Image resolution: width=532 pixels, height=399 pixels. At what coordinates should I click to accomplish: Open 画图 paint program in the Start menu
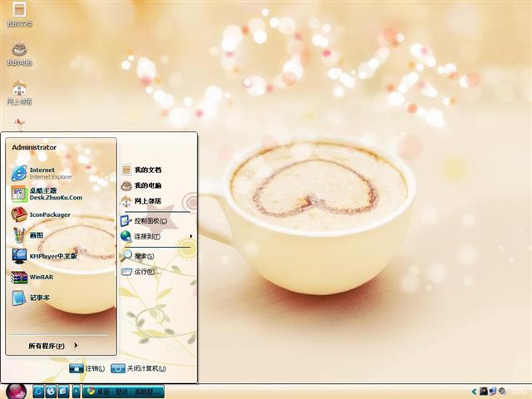pos(27,235)
